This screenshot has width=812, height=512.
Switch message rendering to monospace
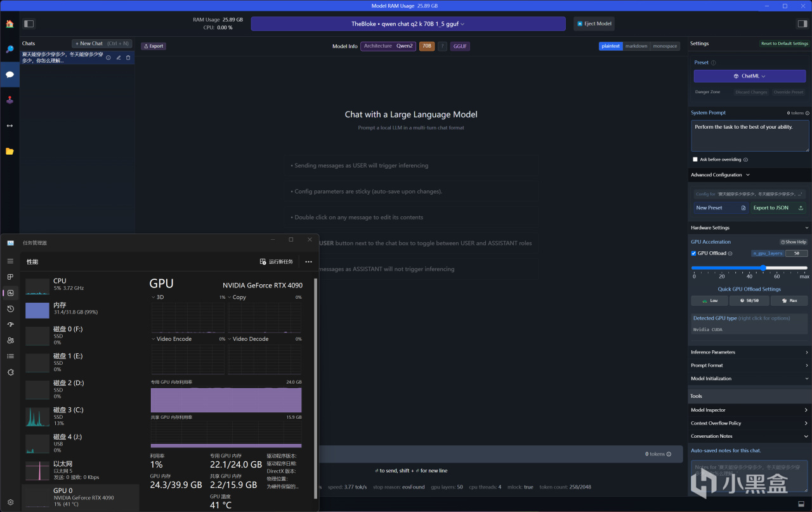(x=665, y=46)
